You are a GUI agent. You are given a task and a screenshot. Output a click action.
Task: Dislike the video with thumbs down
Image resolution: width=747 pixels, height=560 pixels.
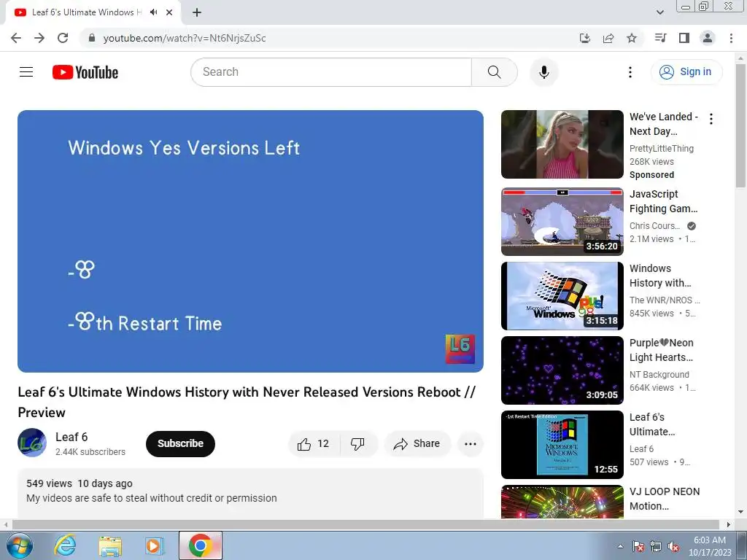point(357,444)
